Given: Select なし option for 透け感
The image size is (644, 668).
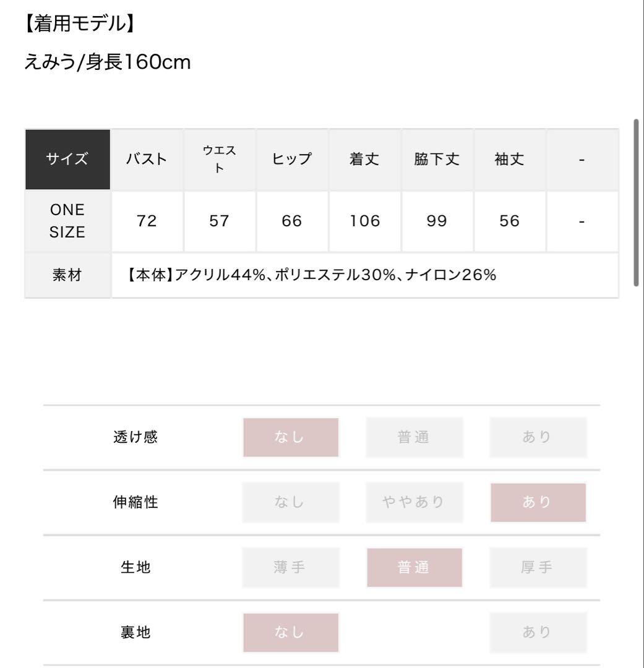Looking at the screenshot, I should pyautogui.click(x=291, y=437).
